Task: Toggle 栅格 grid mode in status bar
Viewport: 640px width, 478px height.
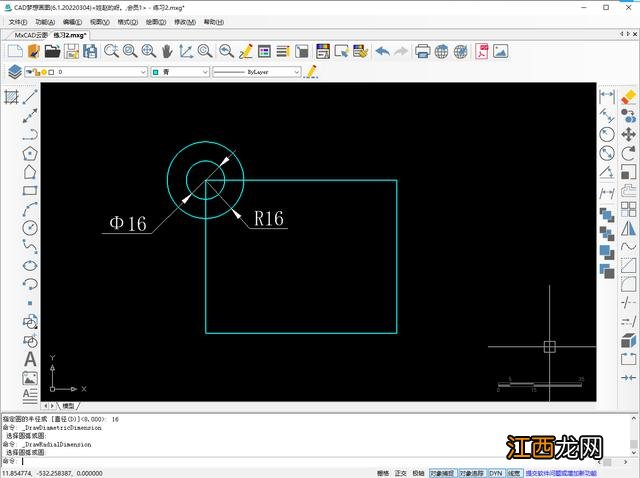Action: (383, 473)
